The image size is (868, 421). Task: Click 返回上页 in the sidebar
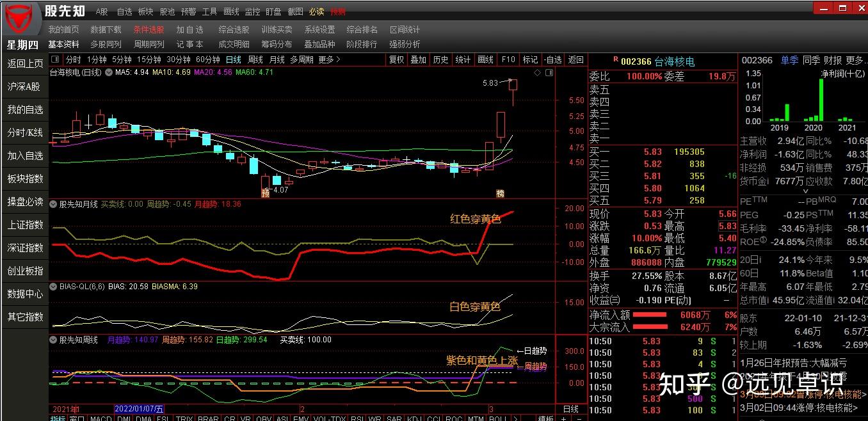coord(25,63)
